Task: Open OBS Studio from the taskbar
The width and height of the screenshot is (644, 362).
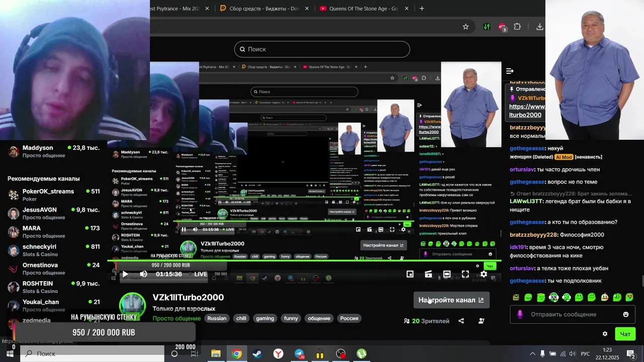Action: tap(341, 353)
